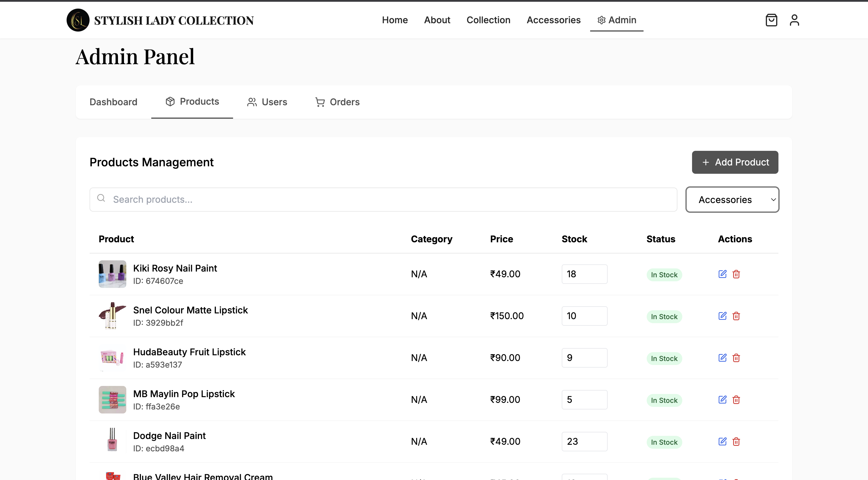Image resolution: width=868 pixels, height=480 pixels.
Task: Delete the Dodge Nail Paint product
Action: pyautogui.click(x=736, y=441)
